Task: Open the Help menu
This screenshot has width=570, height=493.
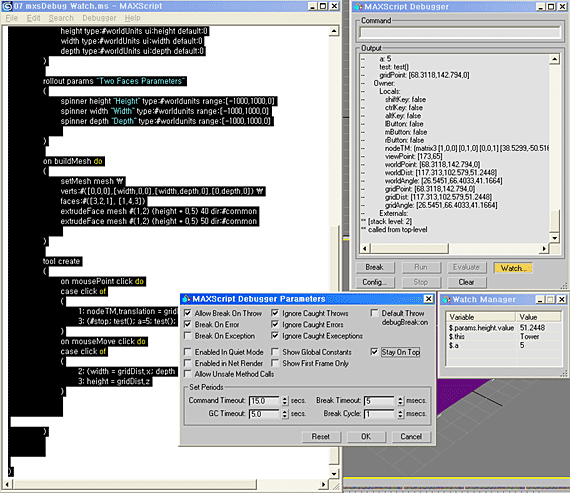Action: coord(132,18)
